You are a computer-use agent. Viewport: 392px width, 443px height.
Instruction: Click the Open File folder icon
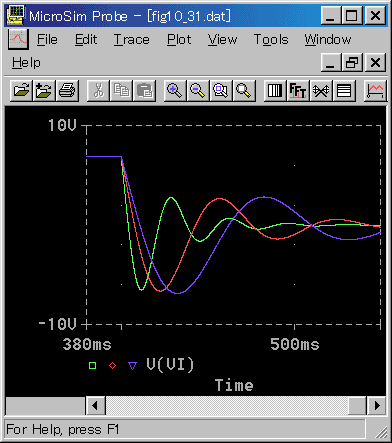click(22, 90)
